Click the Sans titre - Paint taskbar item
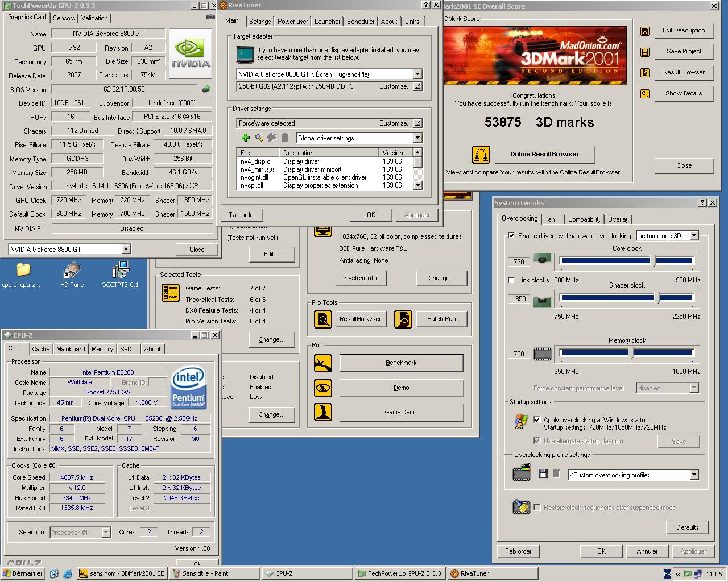Screen dimensions: 728x582 pos(214,573)
